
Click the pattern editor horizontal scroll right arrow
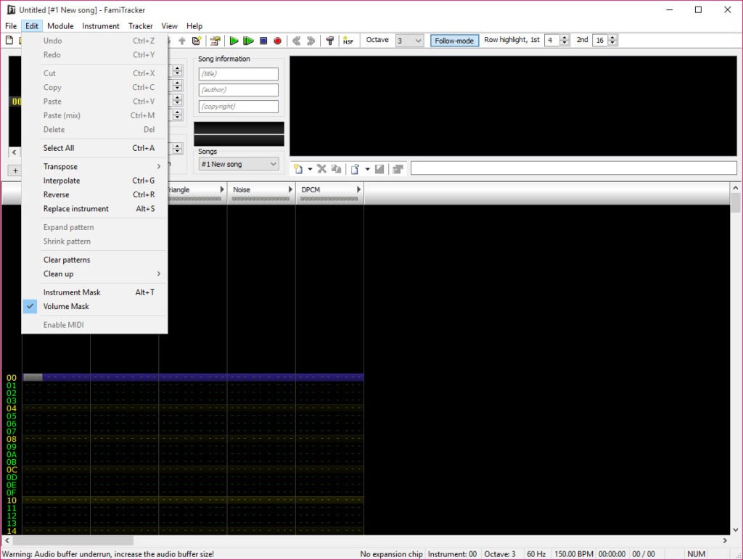pos(725,540)
